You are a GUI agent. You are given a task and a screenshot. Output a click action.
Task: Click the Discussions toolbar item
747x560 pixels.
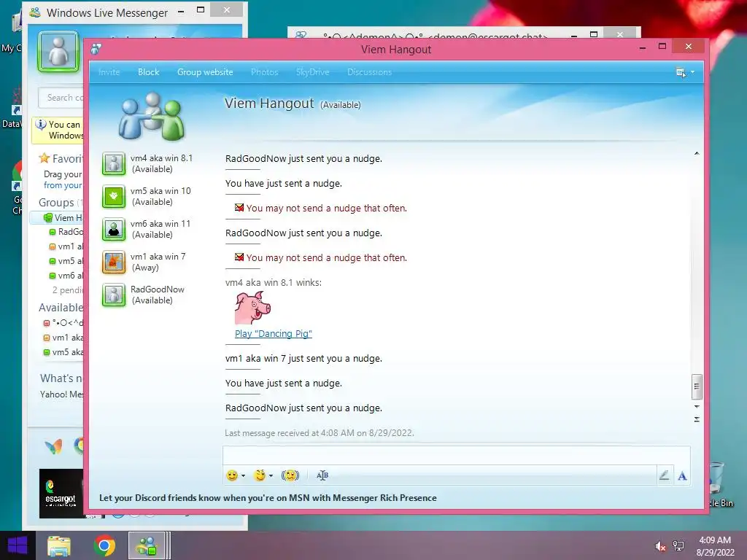point(369,72)
